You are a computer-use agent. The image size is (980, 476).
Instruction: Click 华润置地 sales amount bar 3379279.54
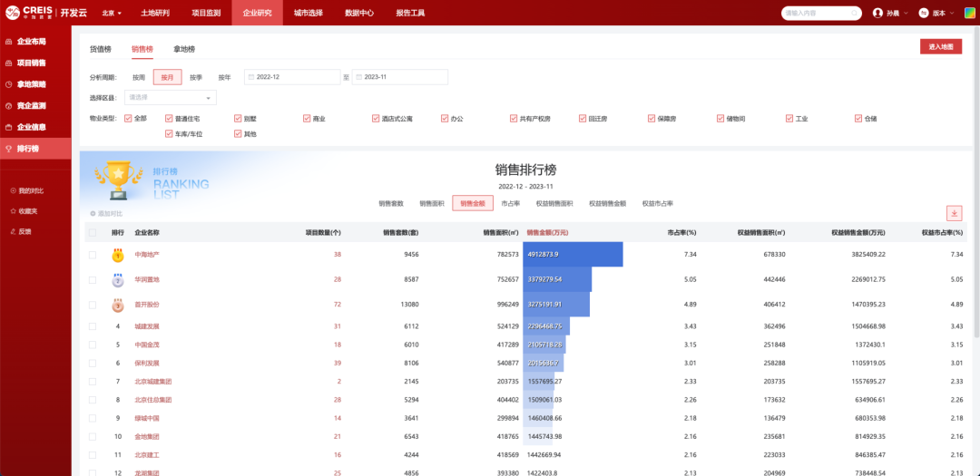[x=557, y=279]
